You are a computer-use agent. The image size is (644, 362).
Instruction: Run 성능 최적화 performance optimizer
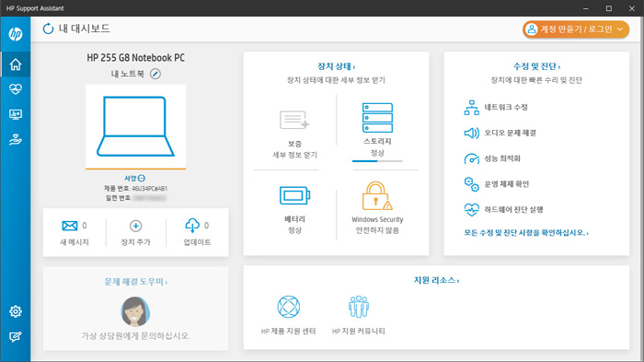pos(492,158)
